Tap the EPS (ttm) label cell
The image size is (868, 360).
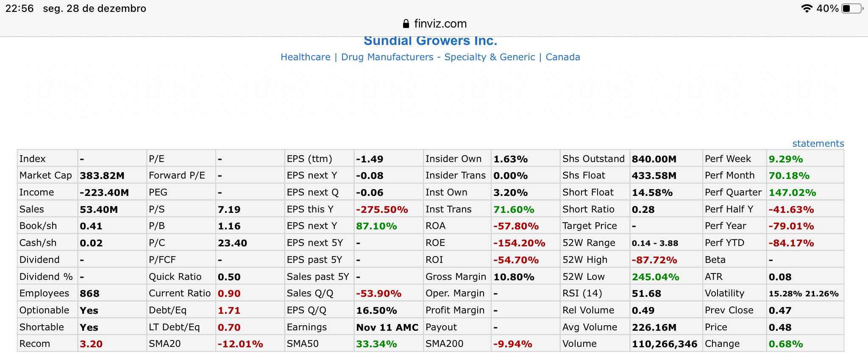point(309,159)
